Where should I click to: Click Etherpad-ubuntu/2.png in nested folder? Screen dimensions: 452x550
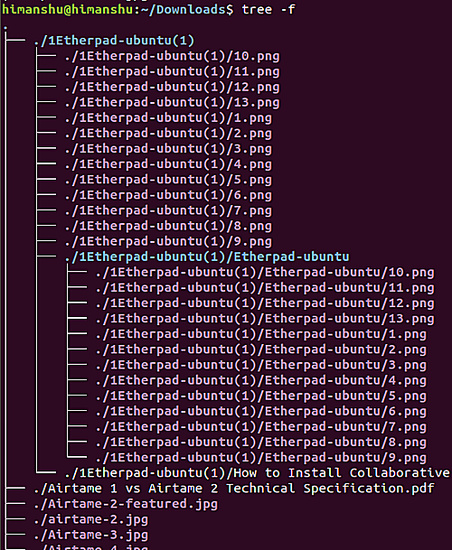(x=261, y=349)
